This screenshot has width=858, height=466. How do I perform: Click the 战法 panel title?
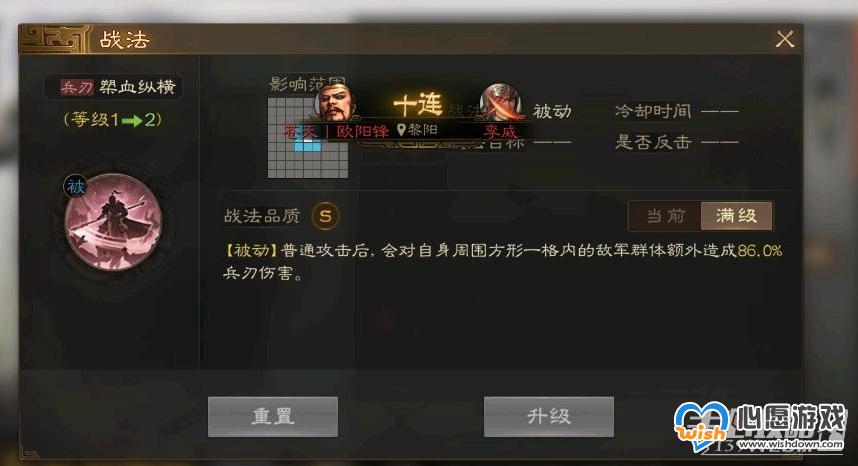(124, 39)
